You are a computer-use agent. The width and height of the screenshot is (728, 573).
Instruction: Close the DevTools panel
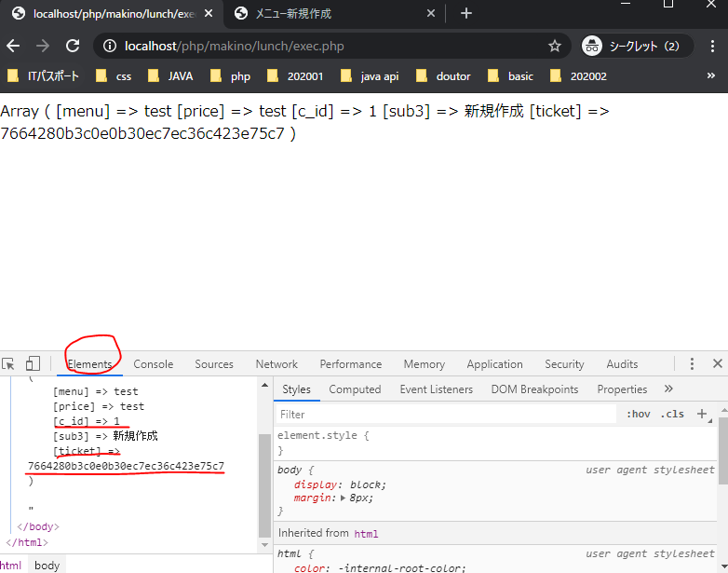click(718, 363)
